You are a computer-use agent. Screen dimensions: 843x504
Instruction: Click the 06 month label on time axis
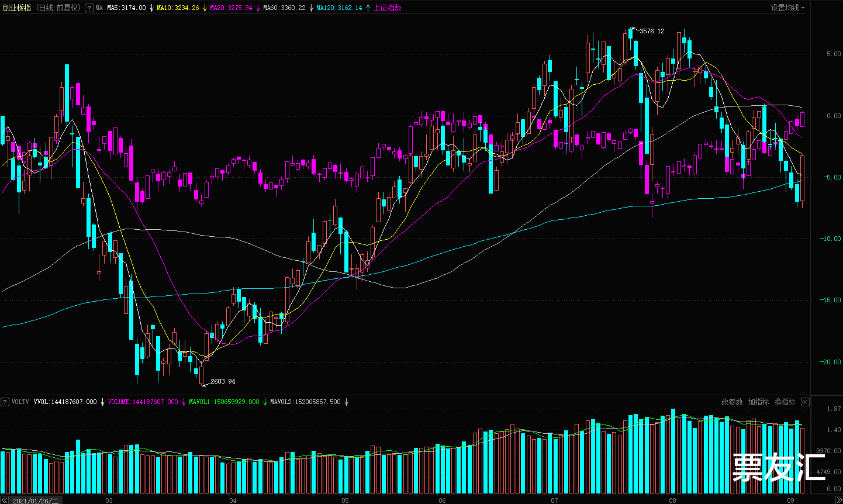click(442, 500)
